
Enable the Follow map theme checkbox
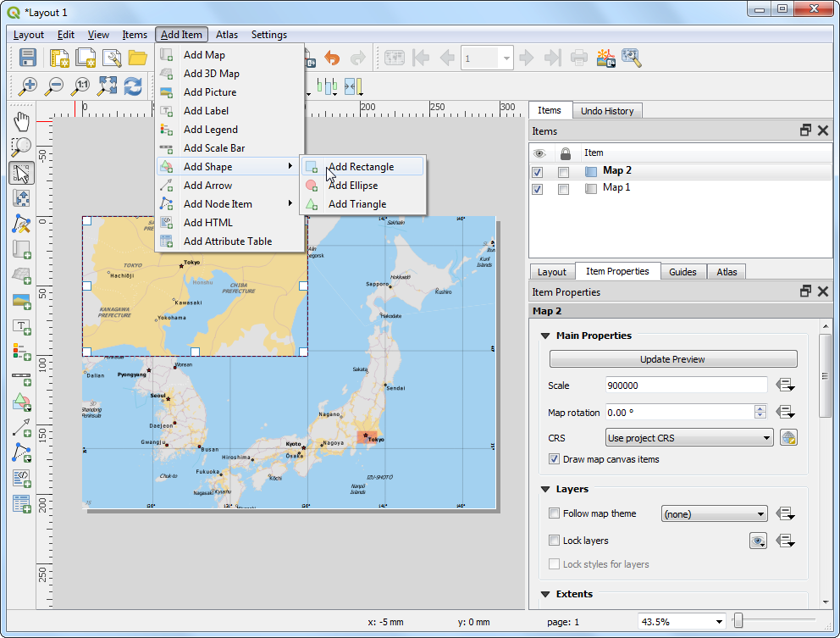[x=555, y=513]
